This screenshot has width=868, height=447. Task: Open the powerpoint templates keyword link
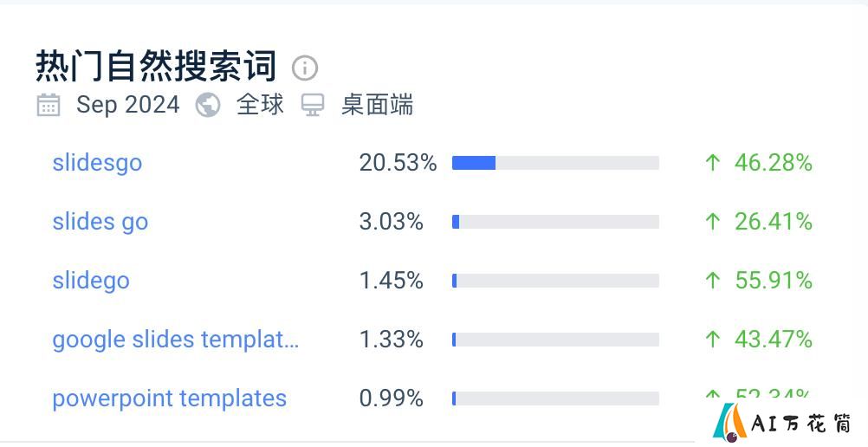(170, 398)
